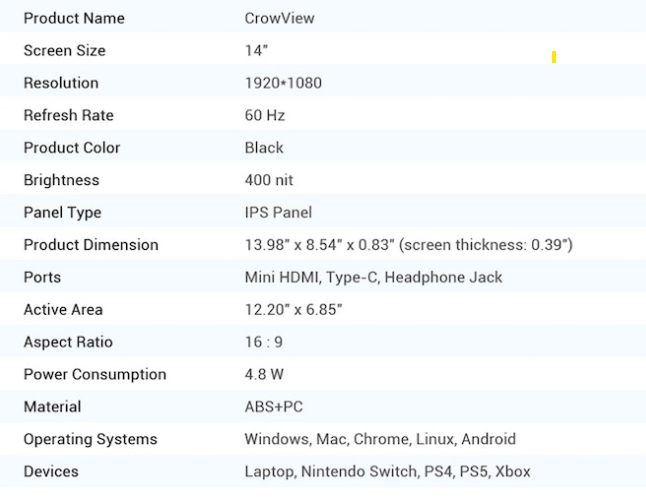Select the "Ports" label

(x=42, y=277)
